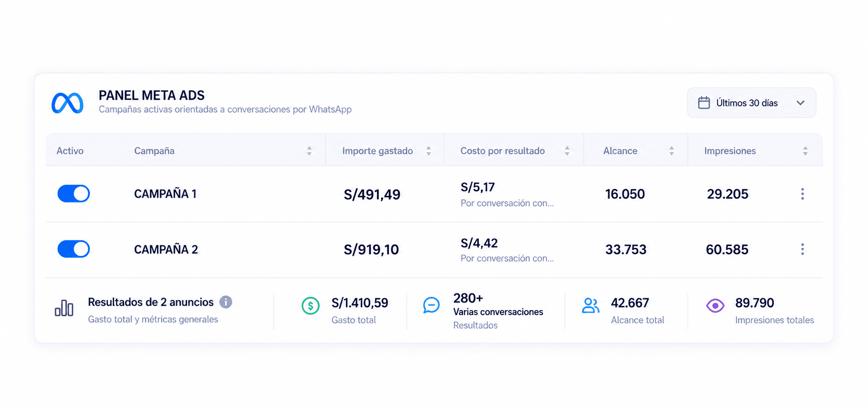
Task: Click the eye icon beside Impresiones totales
Action: tap(715, 305)
